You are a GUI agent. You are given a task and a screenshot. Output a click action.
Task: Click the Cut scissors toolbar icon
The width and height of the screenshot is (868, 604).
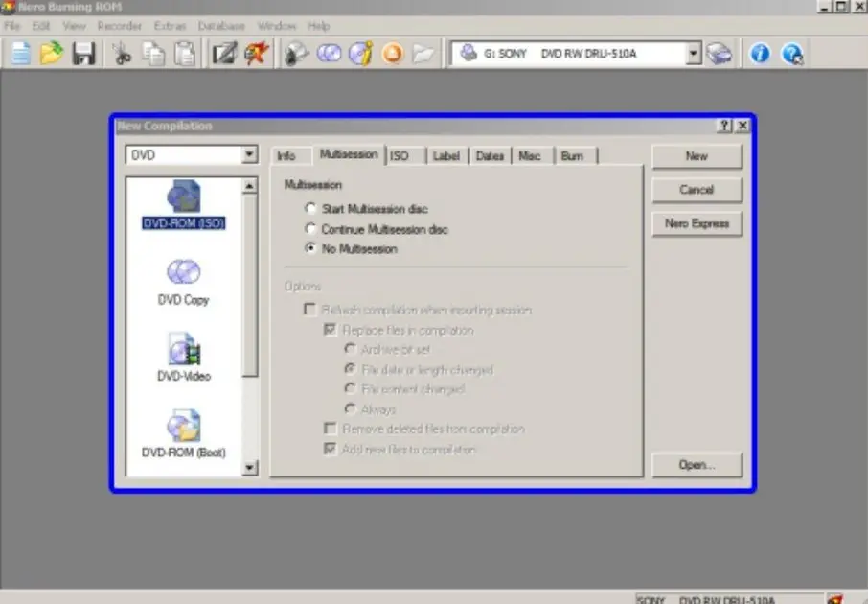[x=122, y=54]
